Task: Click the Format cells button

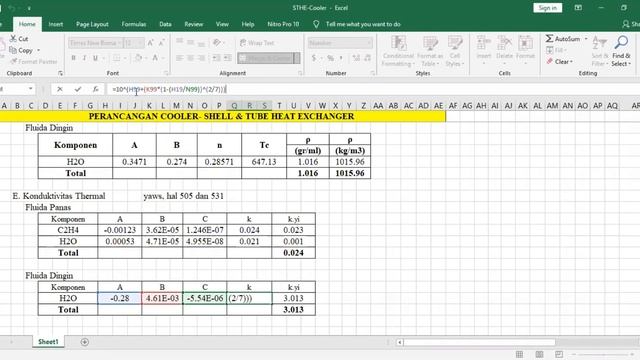Action: click(525, 51)
